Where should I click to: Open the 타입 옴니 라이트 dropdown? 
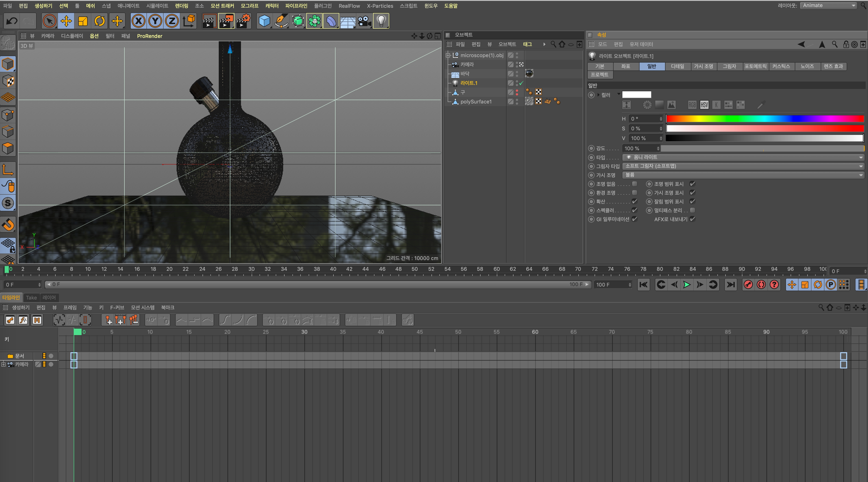[743, 157]
